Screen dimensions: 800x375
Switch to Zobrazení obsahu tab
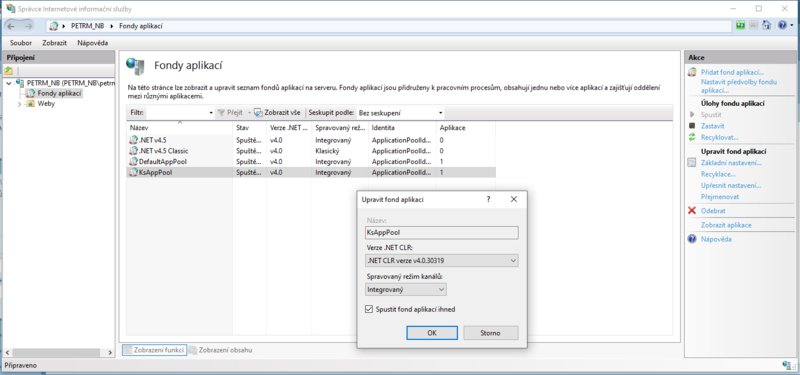(221, 350)
